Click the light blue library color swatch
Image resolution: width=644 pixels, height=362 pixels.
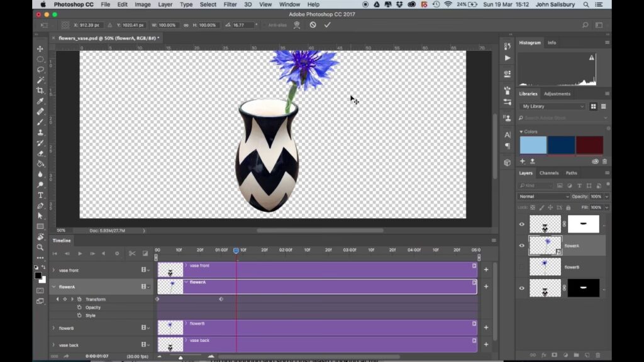pos(533,145)
